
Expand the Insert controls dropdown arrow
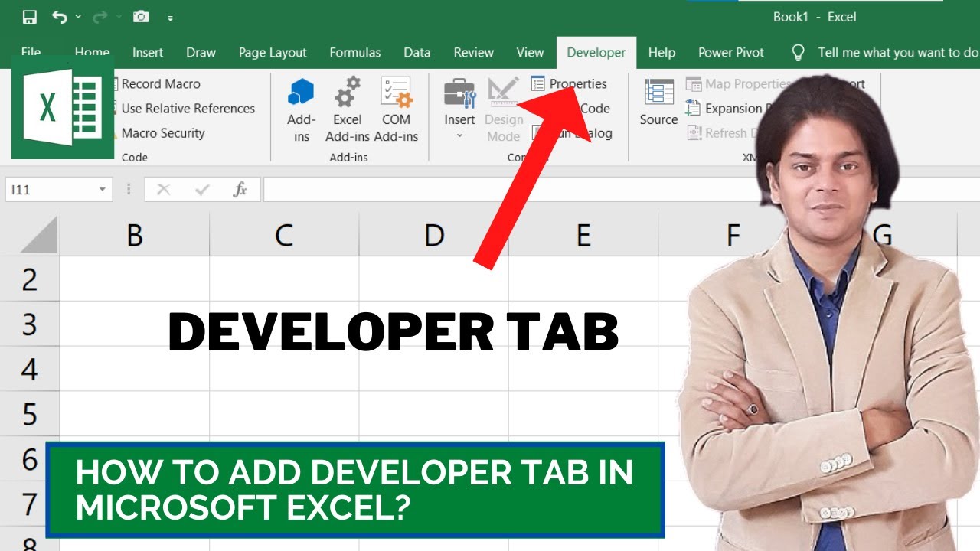click(x=459, y=136)
